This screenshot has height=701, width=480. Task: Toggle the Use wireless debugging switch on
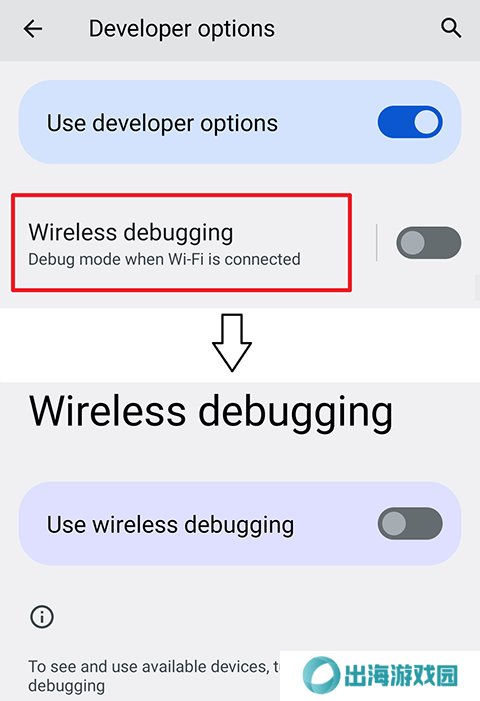click(410, 524)
